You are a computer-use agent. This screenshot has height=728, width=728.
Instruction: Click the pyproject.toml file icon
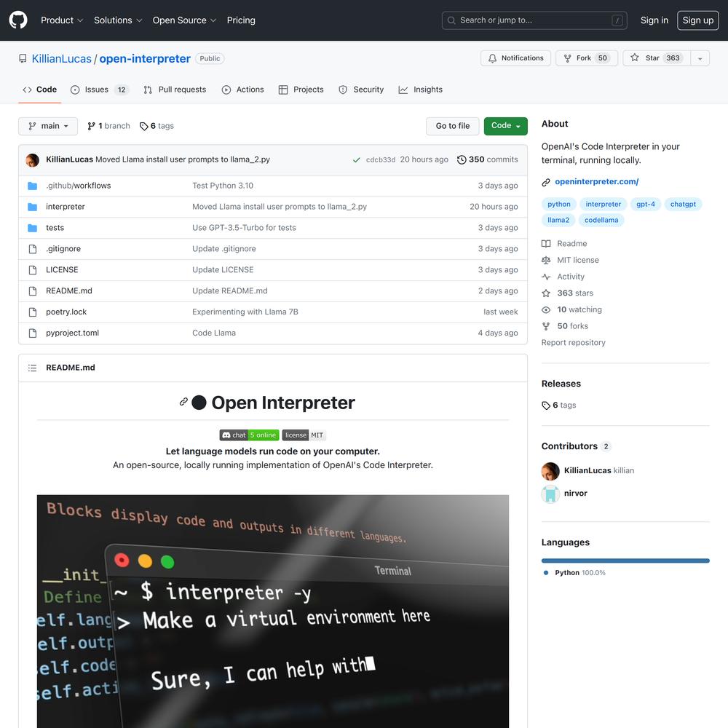click(33, 333)
